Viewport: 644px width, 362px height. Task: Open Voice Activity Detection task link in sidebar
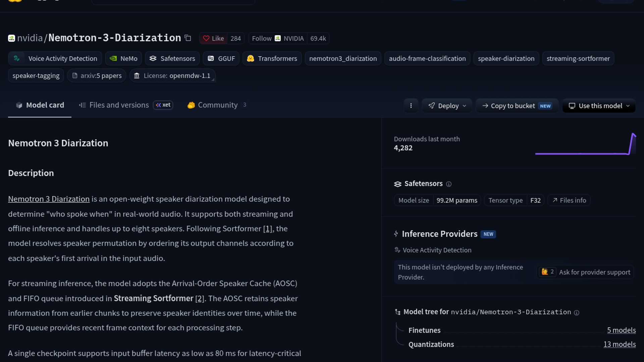433,250
